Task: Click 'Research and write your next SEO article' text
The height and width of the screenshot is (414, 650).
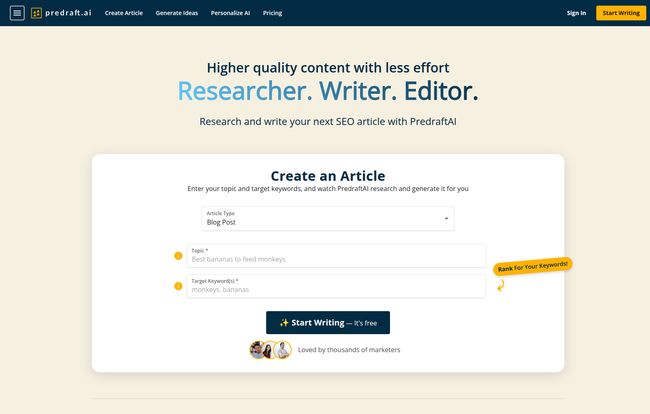Action: pyautogui.click(x=328, y=121)
